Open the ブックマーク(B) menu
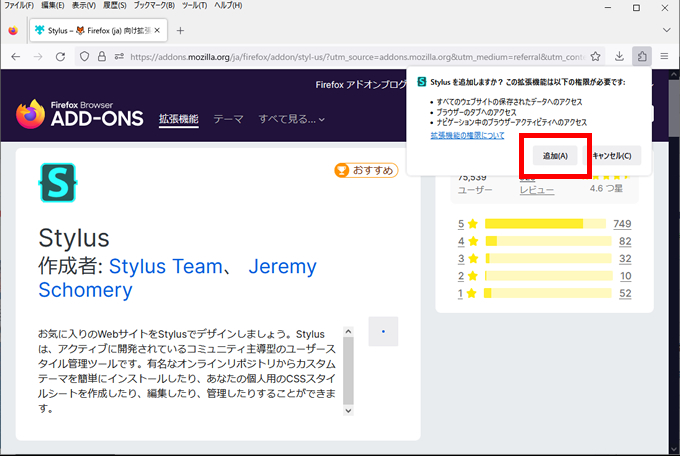The image size is (680, 456). [x=154, y=6]
